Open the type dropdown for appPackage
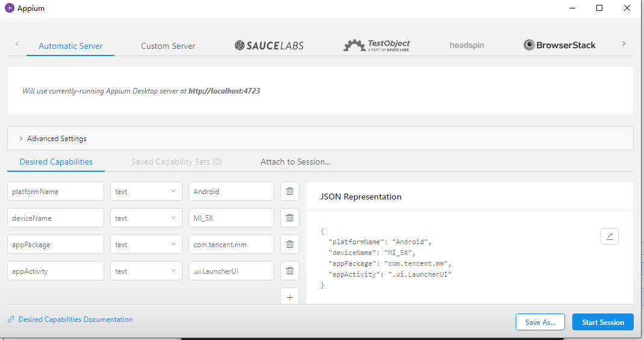Image resolution: width=644 pixels, height=340 pixels. click(146, 244)
